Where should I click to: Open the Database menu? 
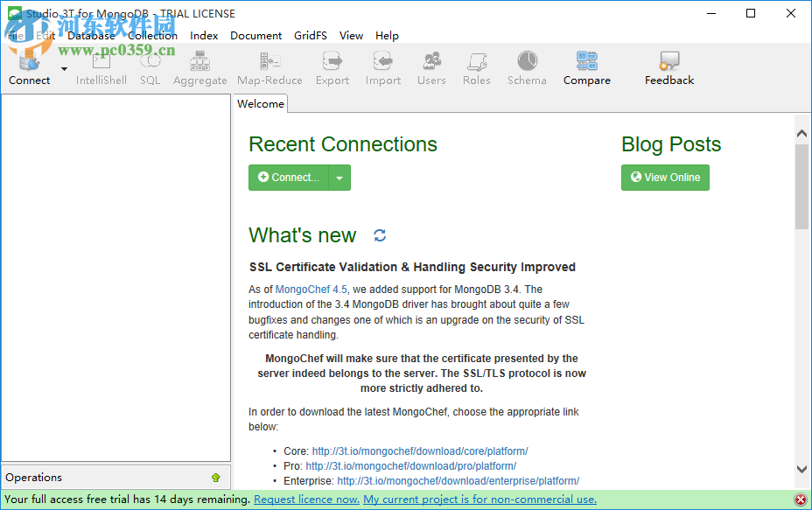[x=90, y=36]
